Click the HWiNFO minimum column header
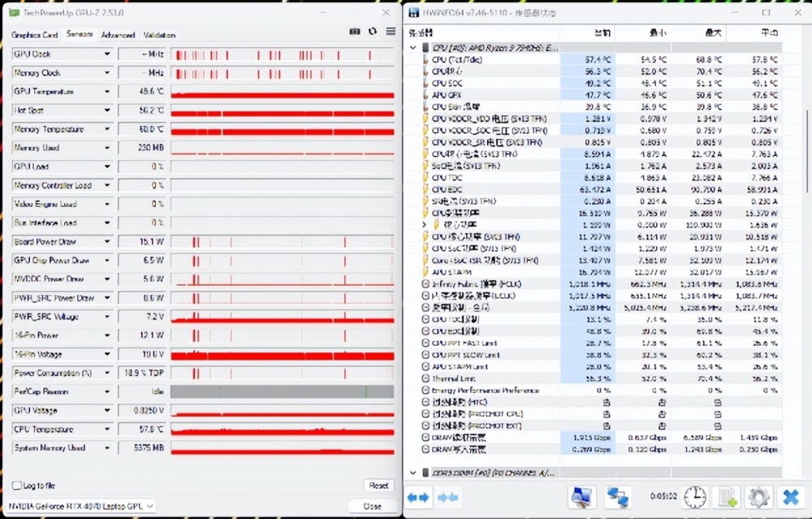Image resolution: width=812 pixels, height=519 pixels. (x=643, y=32)
